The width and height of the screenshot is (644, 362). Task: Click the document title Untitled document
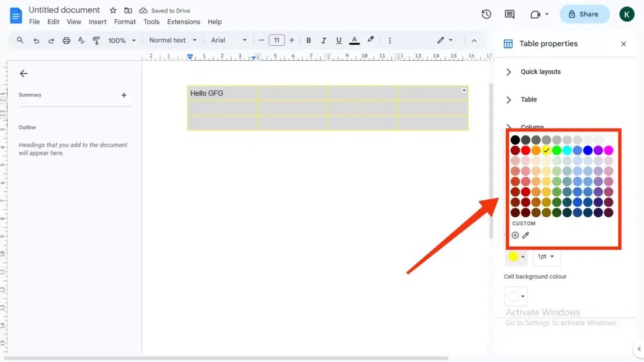64,9
